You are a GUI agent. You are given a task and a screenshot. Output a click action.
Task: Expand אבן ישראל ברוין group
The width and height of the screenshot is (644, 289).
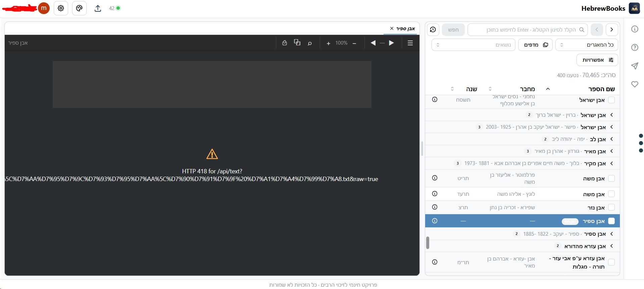click(611, 115)
